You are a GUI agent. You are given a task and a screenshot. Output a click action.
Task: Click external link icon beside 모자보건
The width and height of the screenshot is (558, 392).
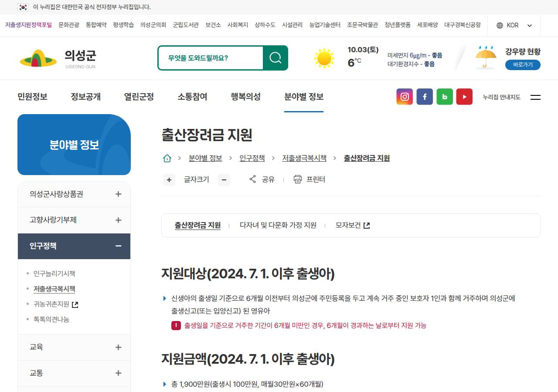[x=367, y=226]
